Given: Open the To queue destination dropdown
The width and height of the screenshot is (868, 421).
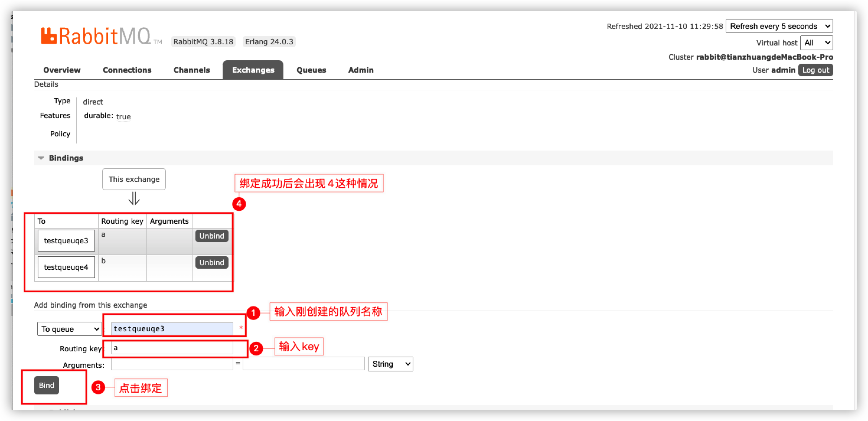Looking at the screenshot, I should click(70, 329).
